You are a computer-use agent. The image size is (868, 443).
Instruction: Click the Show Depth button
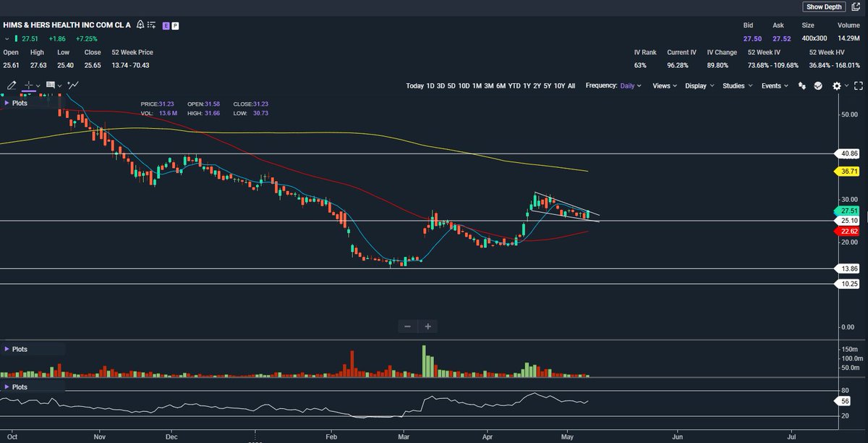823,7
